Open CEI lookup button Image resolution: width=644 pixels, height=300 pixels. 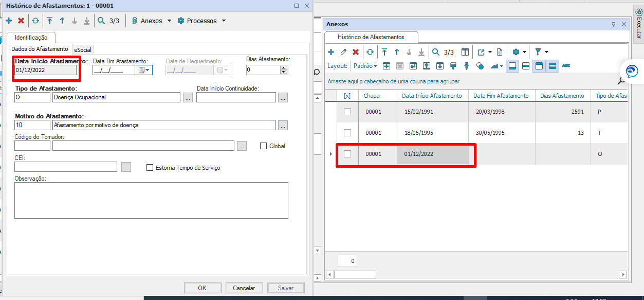126,167
